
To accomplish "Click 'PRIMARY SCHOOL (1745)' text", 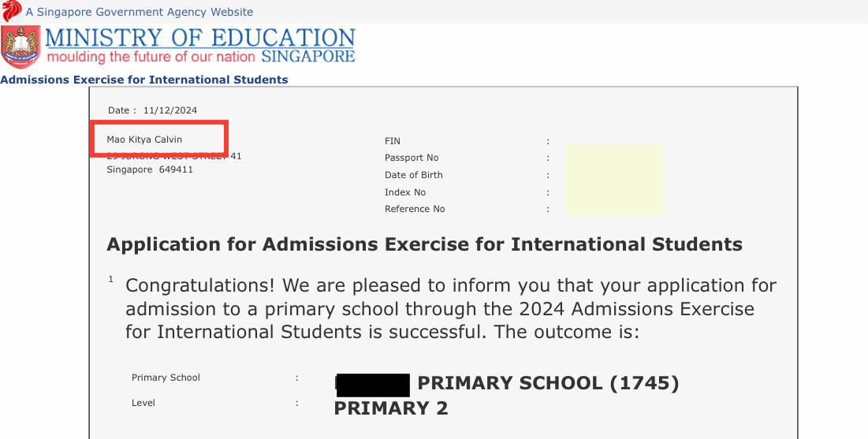I will pyautogui.click(x=548, y=383).
